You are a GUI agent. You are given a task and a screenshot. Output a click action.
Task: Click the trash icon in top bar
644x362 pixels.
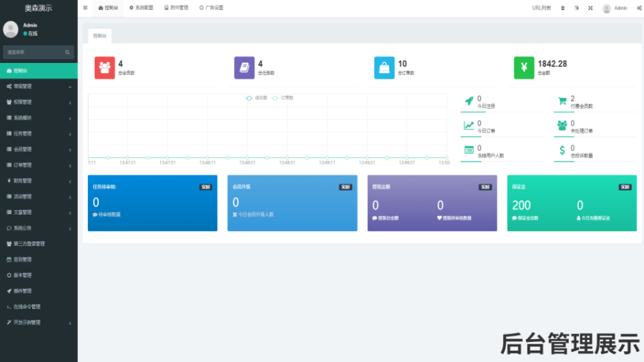(x=562, y=8)
